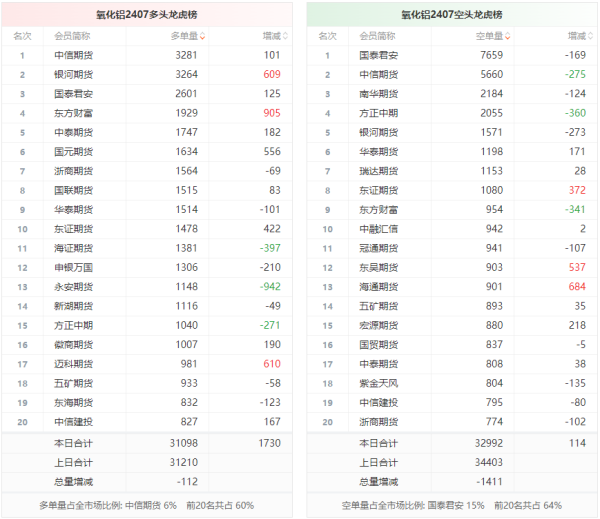The image size is (600, 519).
Task: Select 宏源期货 in short table
Action: pyautogui.click(x=378, y=326)
